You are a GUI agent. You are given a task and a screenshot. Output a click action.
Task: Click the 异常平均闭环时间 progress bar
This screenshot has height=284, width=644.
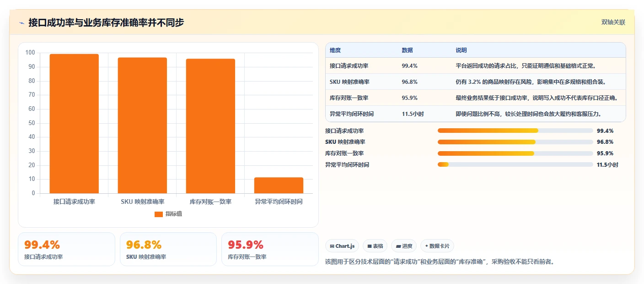(x=515, y=164)
